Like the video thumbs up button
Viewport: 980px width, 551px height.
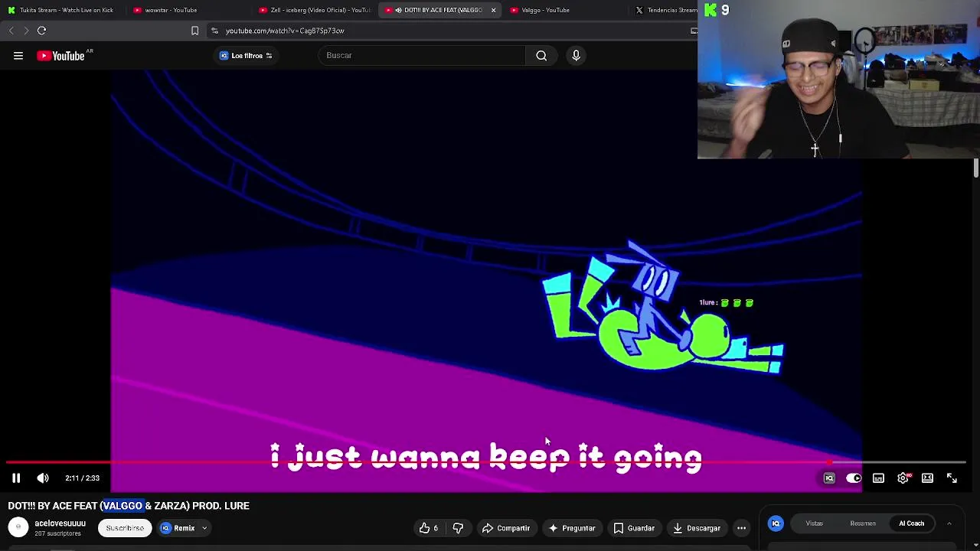(429, 528)
